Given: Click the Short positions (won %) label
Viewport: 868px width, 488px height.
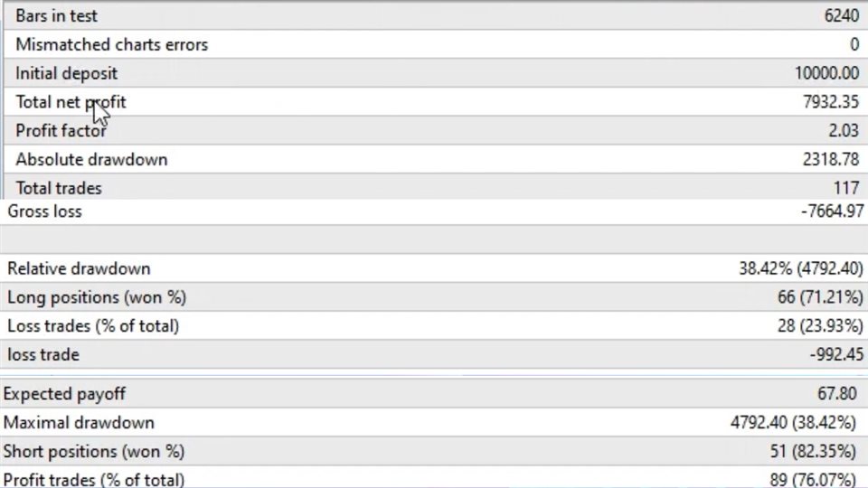Looking at the screenshot, I should pyautogui.click(x=93, y=452).
